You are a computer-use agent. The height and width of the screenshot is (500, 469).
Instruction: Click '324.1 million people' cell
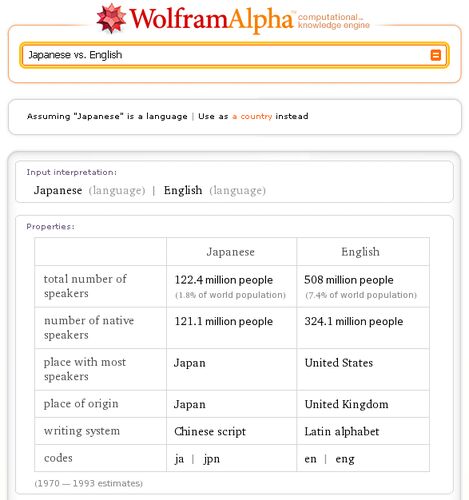click(x=354, y=321)
